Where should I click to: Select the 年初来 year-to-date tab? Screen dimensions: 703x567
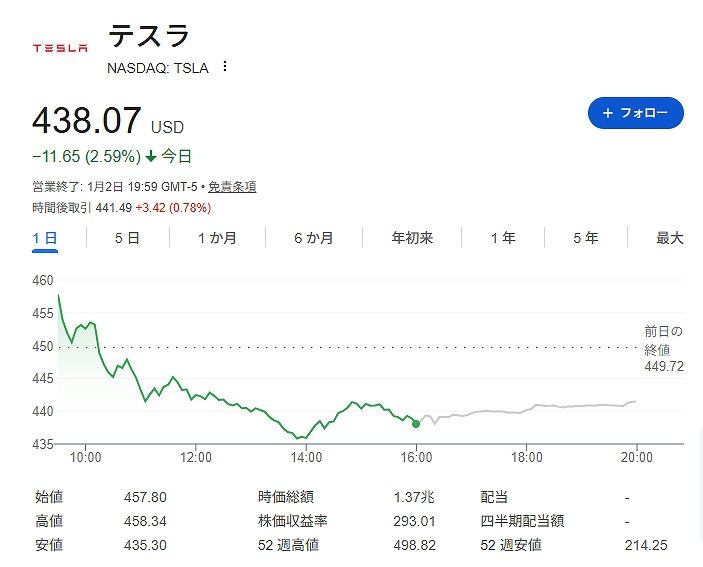412,238
